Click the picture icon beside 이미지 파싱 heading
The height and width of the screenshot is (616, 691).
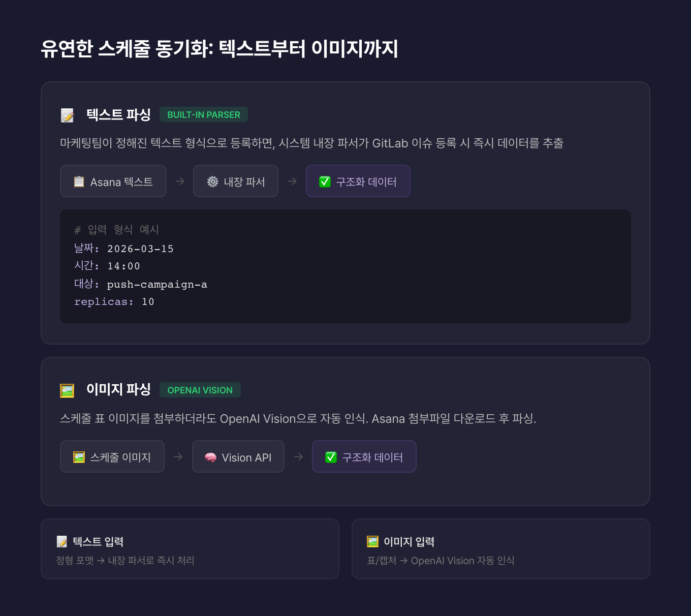tap(67, 390)
